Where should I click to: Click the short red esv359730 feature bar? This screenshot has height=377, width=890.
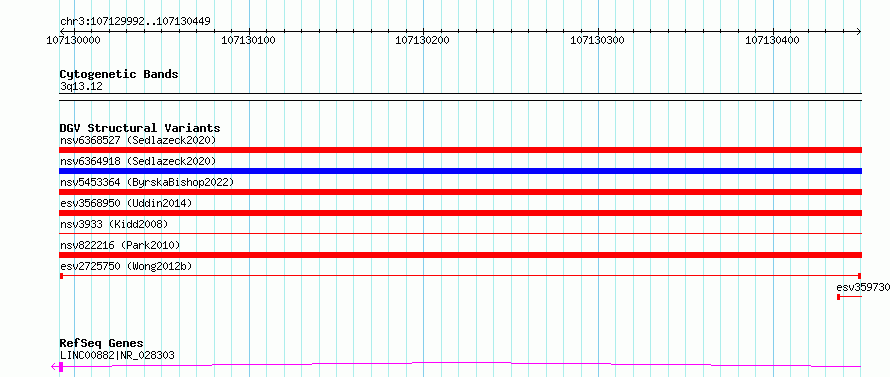coord(849,297)
